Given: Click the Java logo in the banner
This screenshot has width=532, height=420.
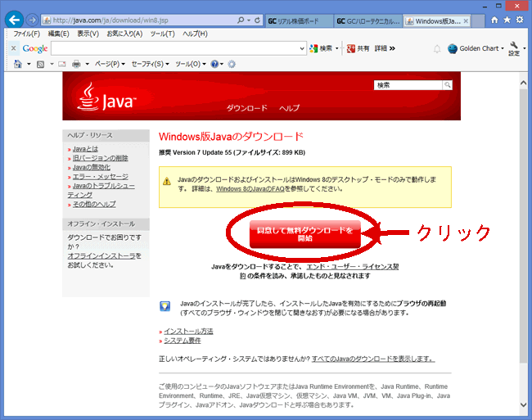Looking at the screenshot, I should pos(106,97).
